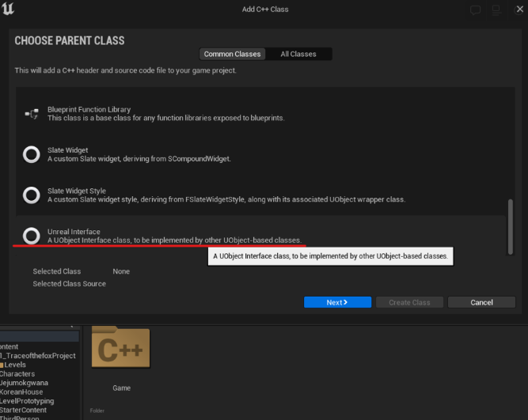The image size is (528, 420).
Task: Click the Game folder label
Action: pos(122,388)
